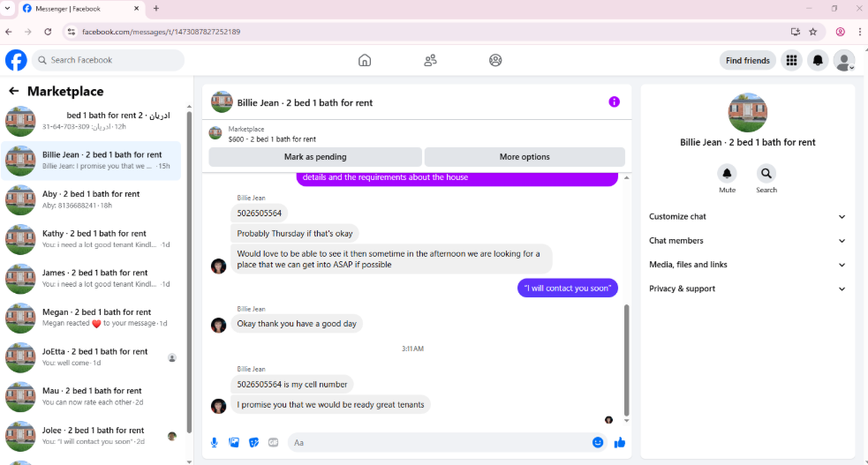Open the Jolee conversation
Screen dimensions: 868x465
(x=91, y=436)
